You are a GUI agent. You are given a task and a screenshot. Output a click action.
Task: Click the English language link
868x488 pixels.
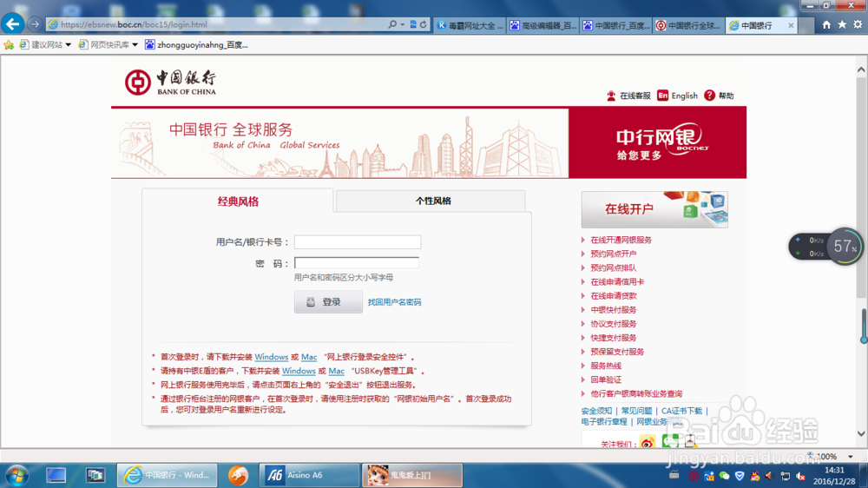(684, 96)
